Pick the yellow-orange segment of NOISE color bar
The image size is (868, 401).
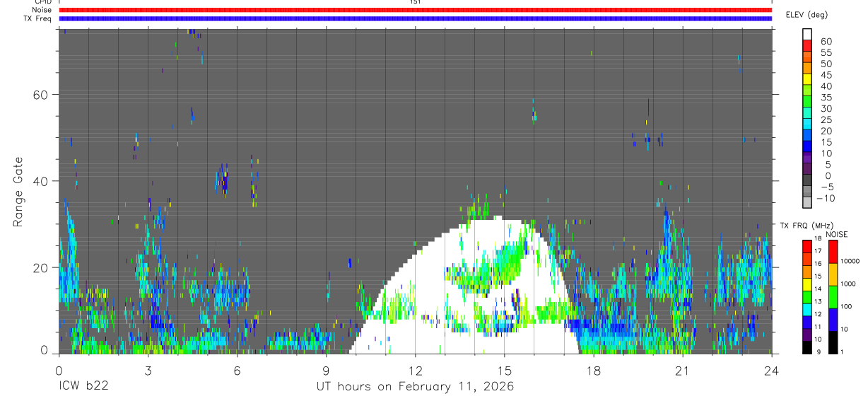(x=833, y=274)
